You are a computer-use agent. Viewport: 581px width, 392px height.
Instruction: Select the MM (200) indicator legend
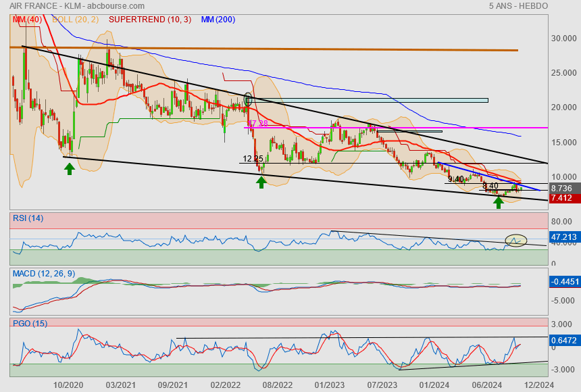[x=218, y=20]
